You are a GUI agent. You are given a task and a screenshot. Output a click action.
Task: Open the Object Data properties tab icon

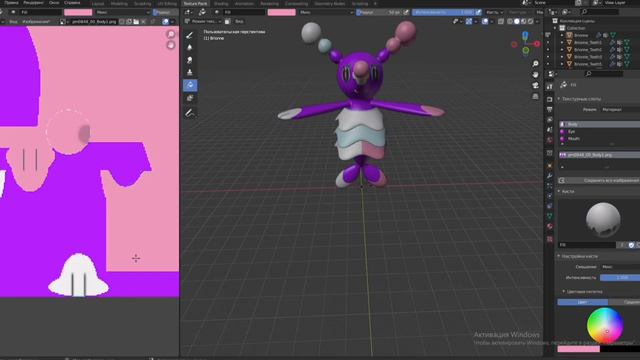coord(549,216)
